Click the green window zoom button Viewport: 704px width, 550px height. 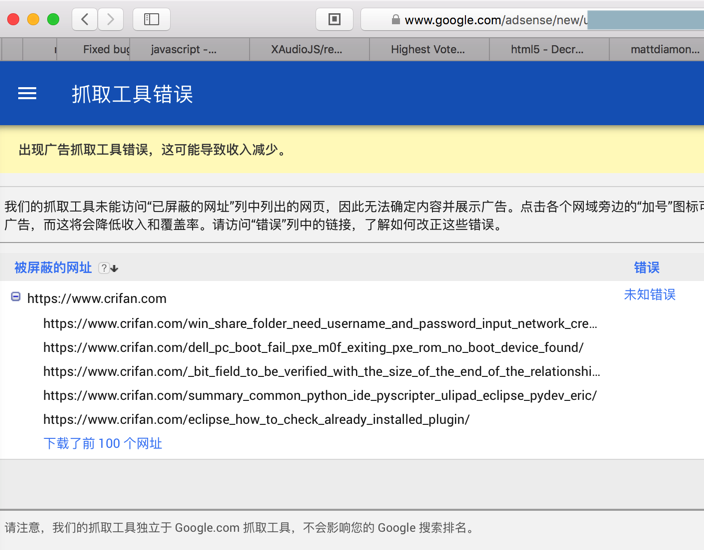pos(53,19)
